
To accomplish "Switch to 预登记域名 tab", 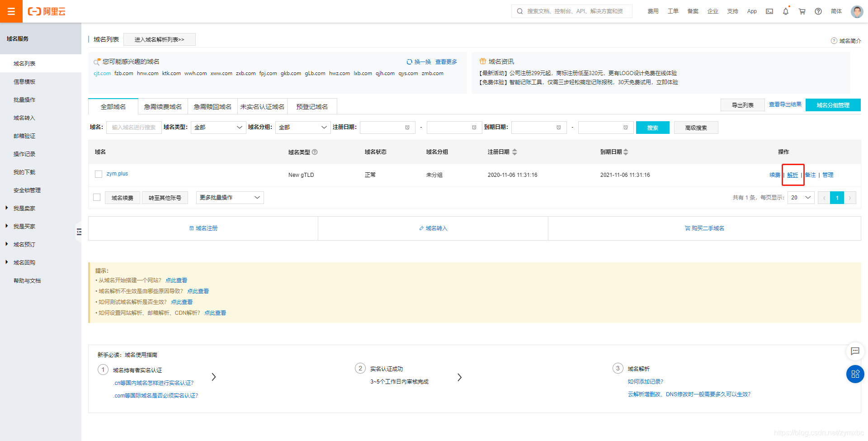I will click(312, 107).
